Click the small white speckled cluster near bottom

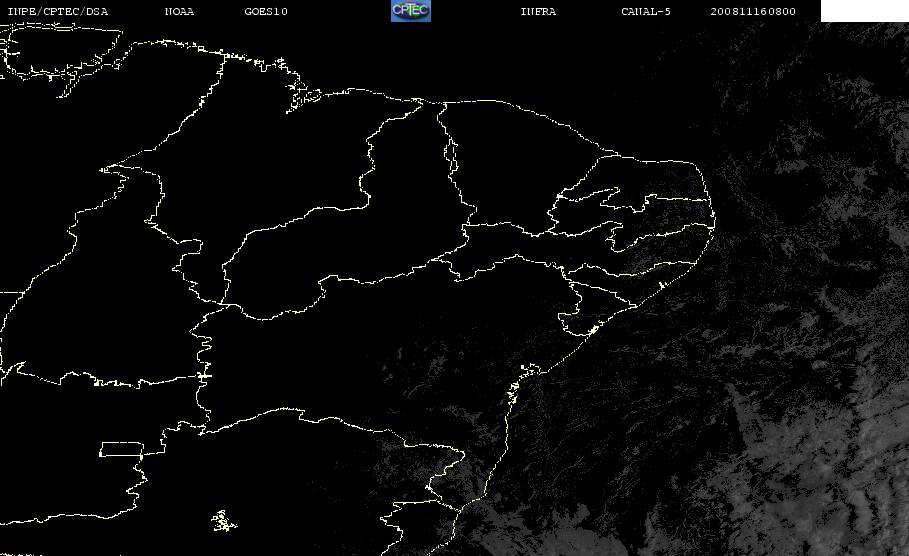(x=224, y=521)
